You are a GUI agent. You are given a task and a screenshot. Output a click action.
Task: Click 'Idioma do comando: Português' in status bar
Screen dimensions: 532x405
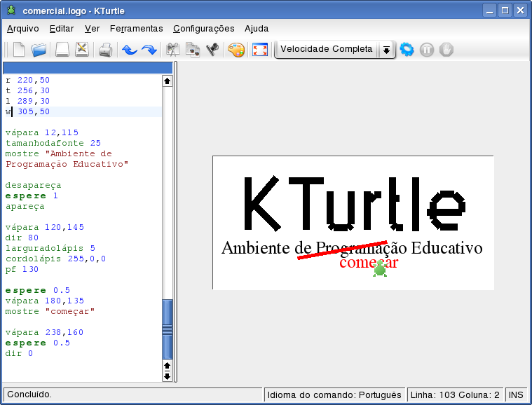point(334,394)
